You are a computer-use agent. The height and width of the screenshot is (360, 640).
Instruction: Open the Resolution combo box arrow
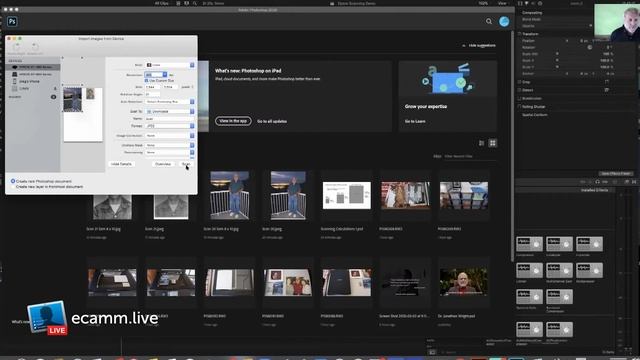point(164,75)
